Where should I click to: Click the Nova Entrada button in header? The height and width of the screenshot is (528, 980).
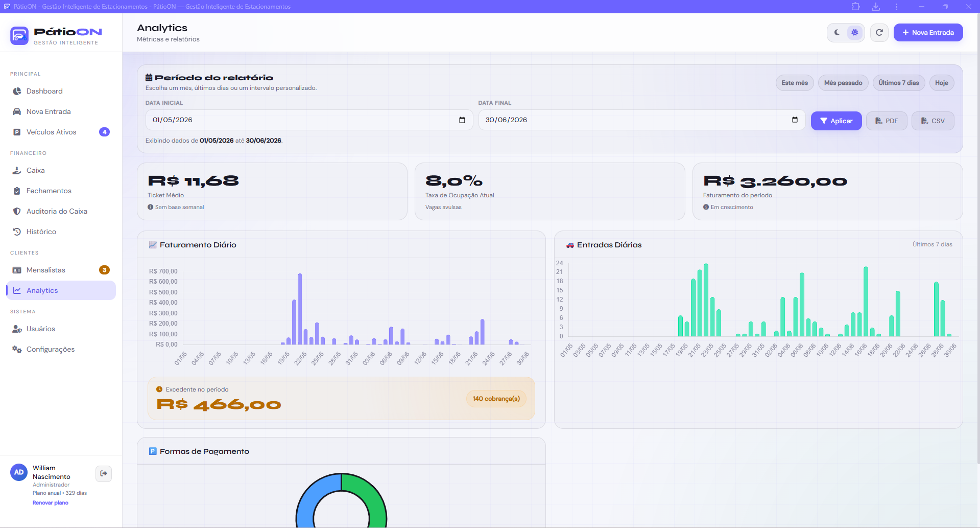tap(928, 32)
